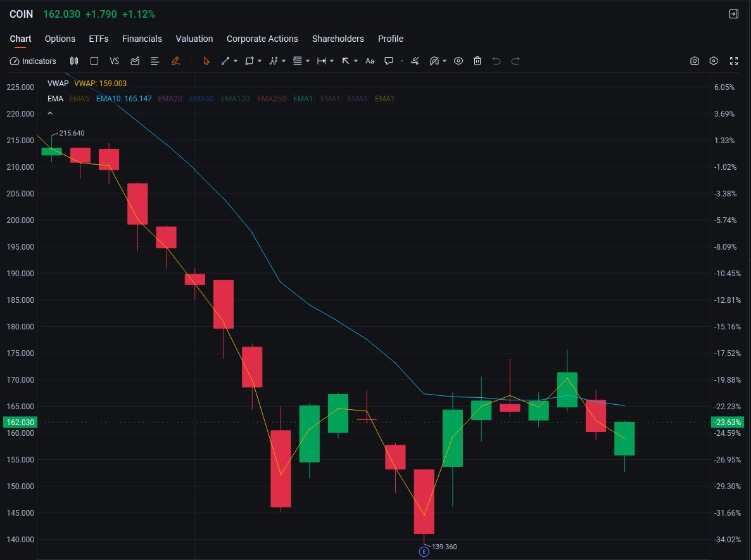Click the square layout icon
Image resolution: width=751 pixels, height=560 pixels.
pos(94,61)
